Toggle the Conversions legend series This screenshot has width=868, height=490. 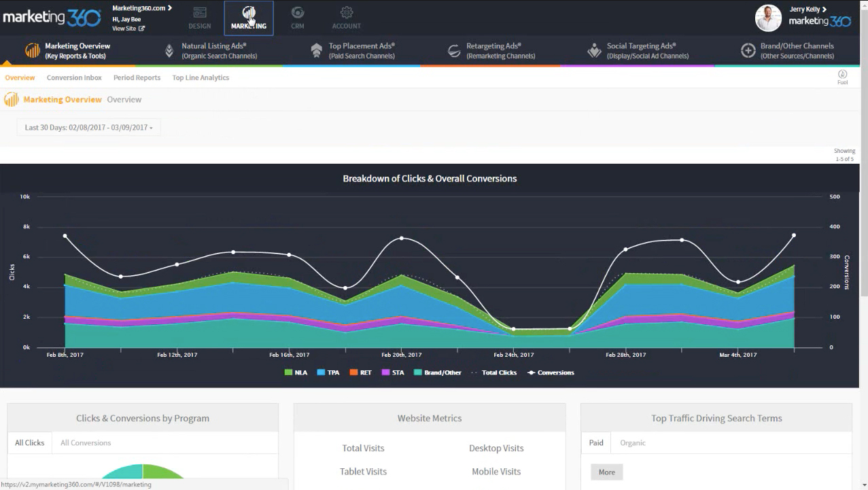(550, 372)
